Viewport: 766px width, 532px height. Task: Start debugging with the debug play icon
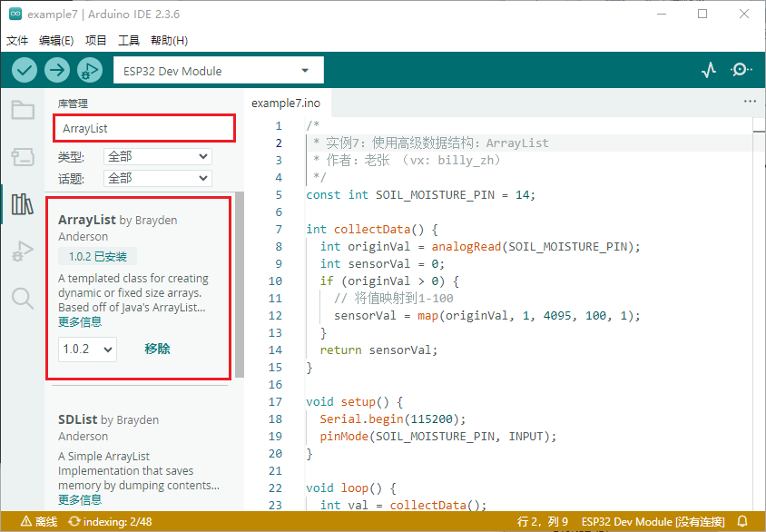tap(90, 70)
